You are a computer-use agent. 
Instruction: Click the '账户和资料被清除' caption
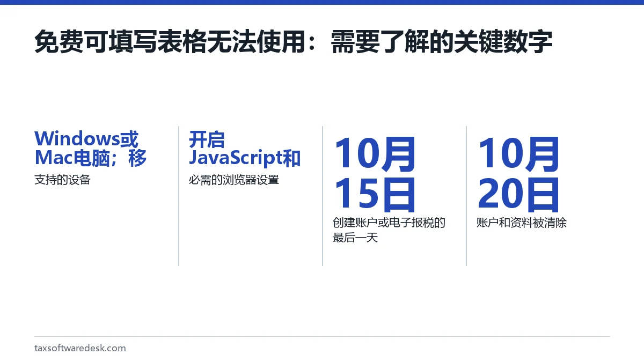pos(522,223)
